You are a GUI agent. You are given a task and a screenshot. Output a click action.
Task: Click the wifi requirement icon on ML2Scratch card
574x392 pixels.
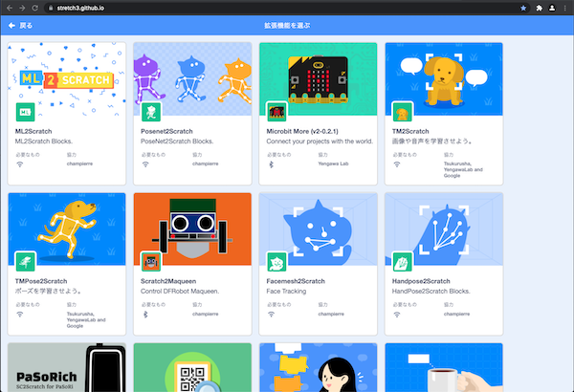coord(20,164)
